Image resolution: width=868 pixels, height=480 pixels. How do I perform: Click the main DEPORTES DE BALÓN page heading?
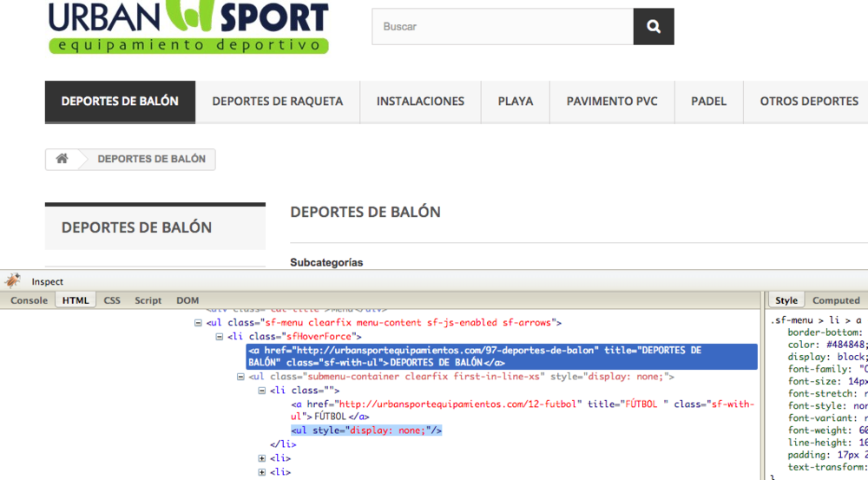[365, 212]
